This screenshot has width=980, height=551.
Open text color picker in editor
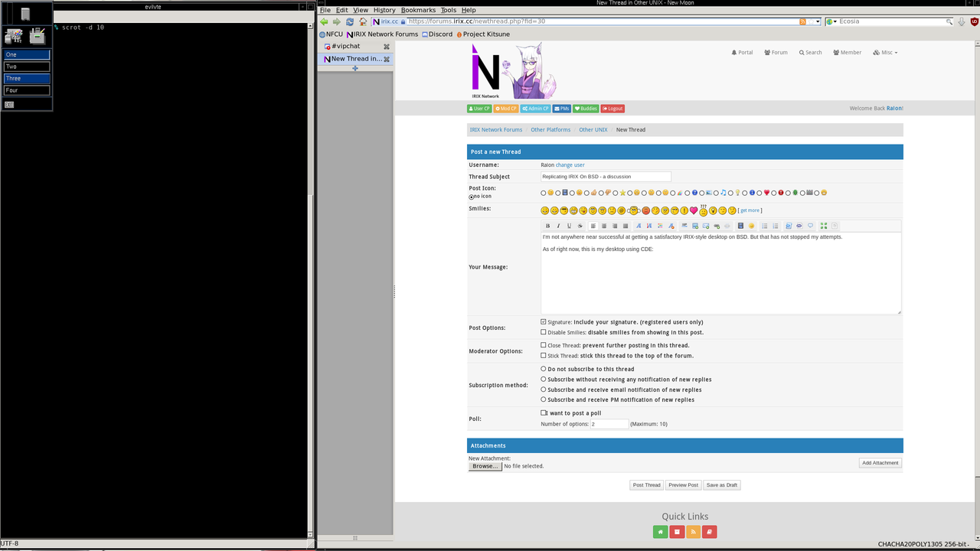coord(660,226)
